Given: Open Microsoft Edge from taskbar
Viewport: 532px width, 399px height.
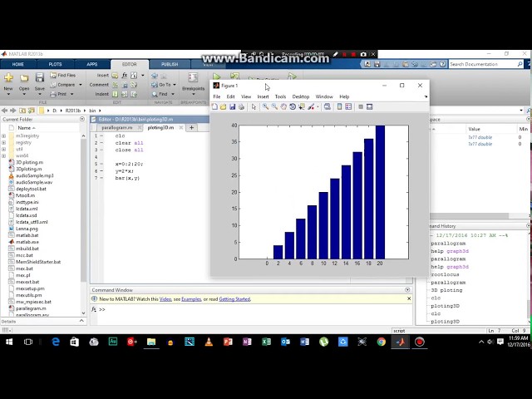Looking at the screenshot, I should point(56,342).
